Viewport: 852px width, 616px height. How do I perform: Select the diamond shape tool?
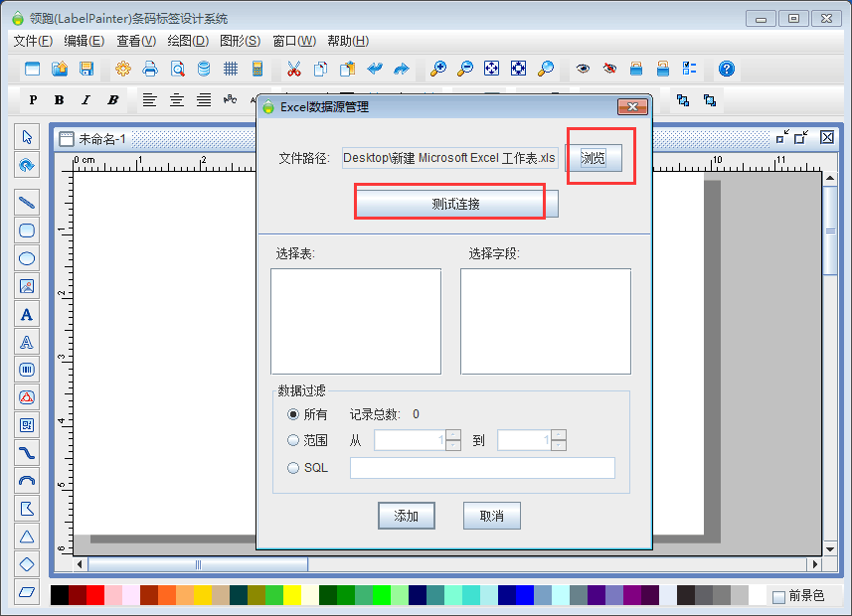click(27, 564)
